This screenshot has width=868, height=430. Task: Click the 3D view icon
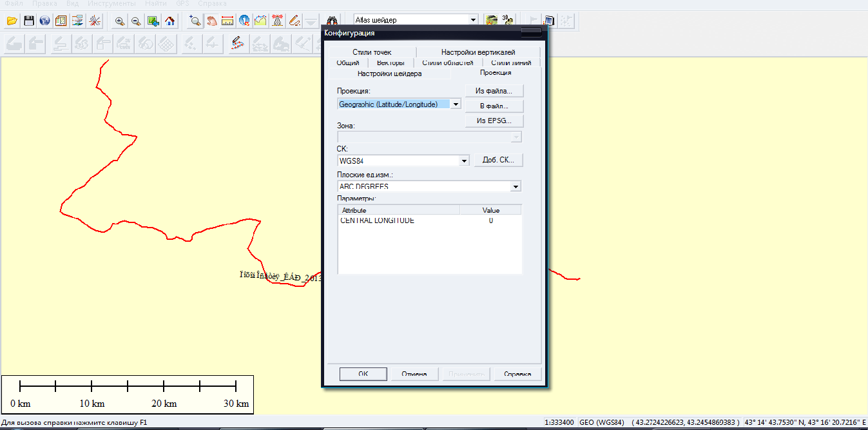tap(508, 21)
